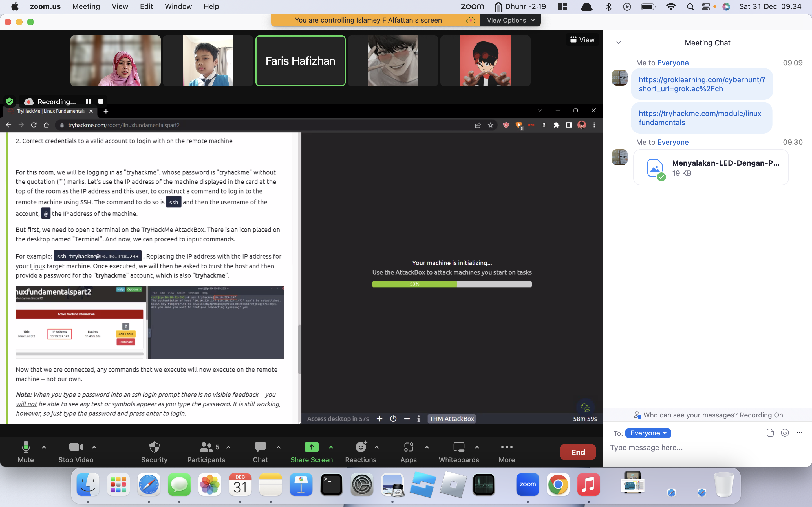Select View menu in Zoom menu bar

point(119,6)
